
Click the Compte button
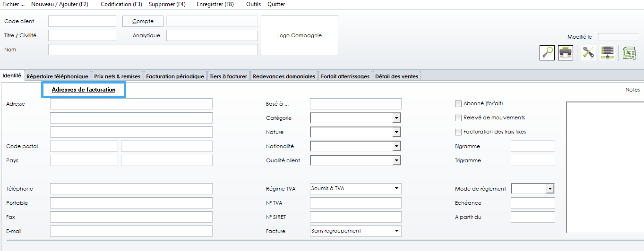pyautogui.click(x=143, y=21)
